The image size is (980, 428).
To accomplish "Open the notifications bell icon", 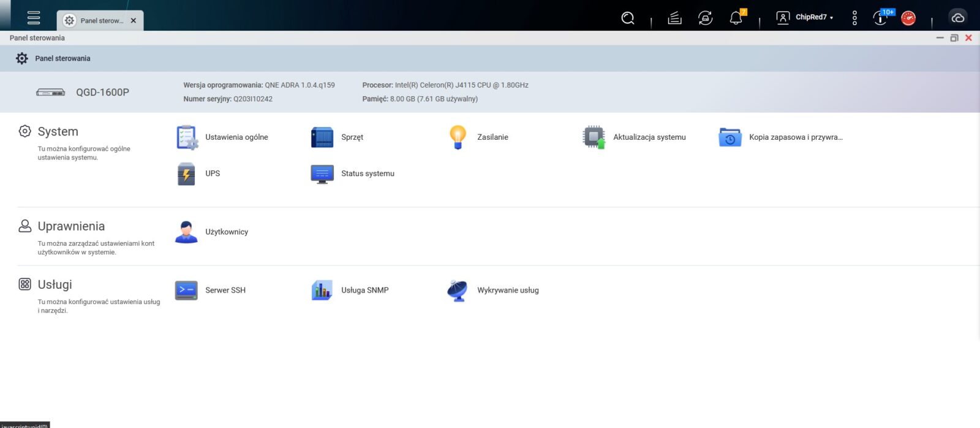I will [736, 18].
